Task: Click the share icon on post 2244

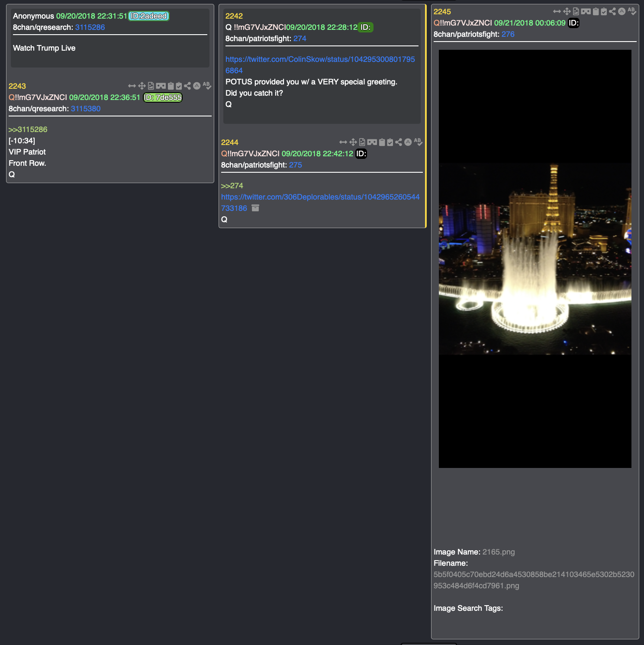Action: 399,142
